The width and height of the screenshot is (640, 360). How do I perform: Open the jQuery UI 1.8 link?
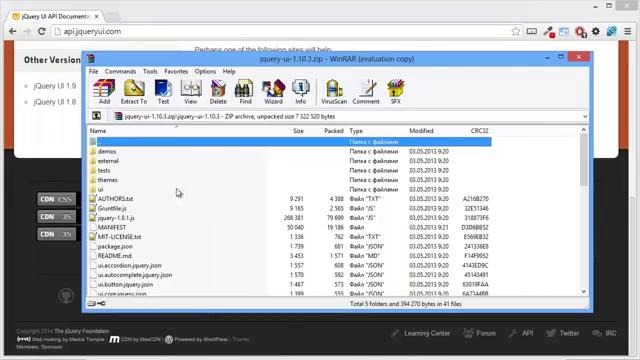[x=55, y=102]
